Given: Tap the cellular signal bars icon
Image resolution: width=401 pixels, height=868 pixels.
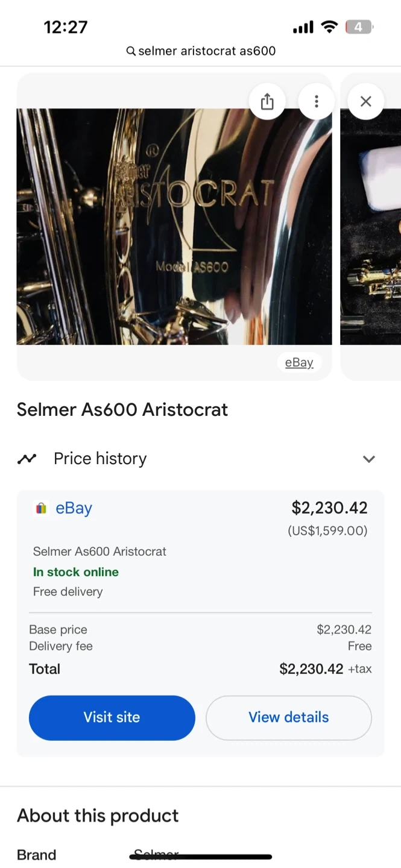Looking at the screenshot, I should click(303, 27).
